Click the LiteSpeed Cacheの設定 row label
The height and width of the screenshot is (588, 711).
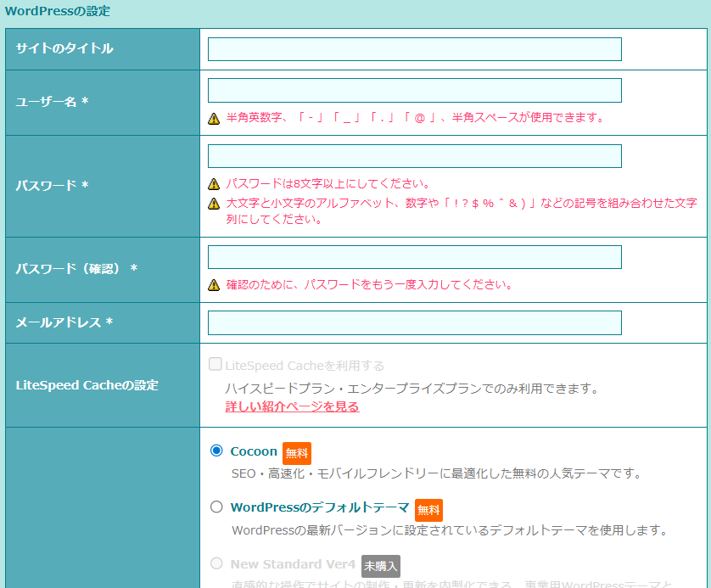click(x=87, y=385)
